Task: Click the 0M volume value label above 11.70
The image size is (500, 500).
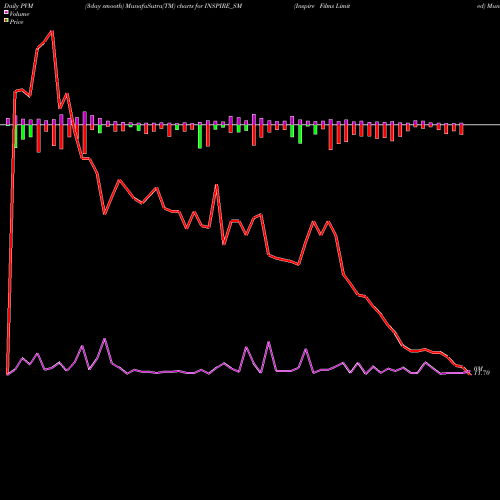Action: [x=479, y=369]
